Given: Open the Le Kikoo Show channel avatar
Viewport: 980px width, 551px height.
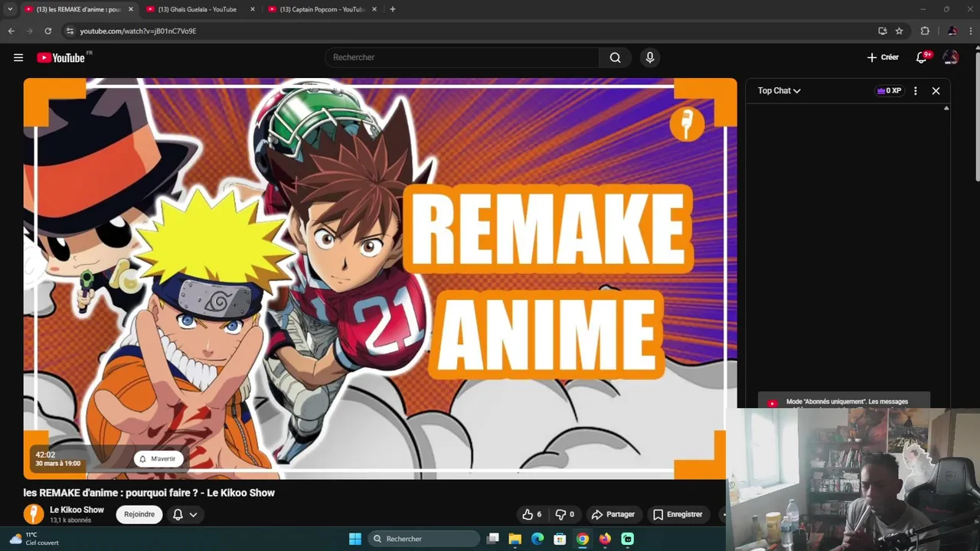Looking at the screenshot, I should (x=34, y=514).
